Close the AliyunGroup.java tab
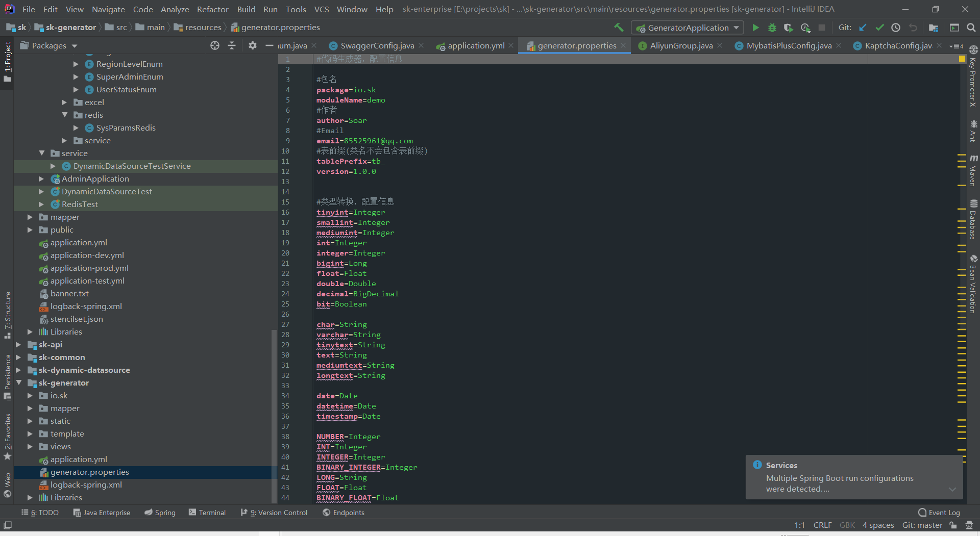Screen dimensions: 980x536 [720, 46]
